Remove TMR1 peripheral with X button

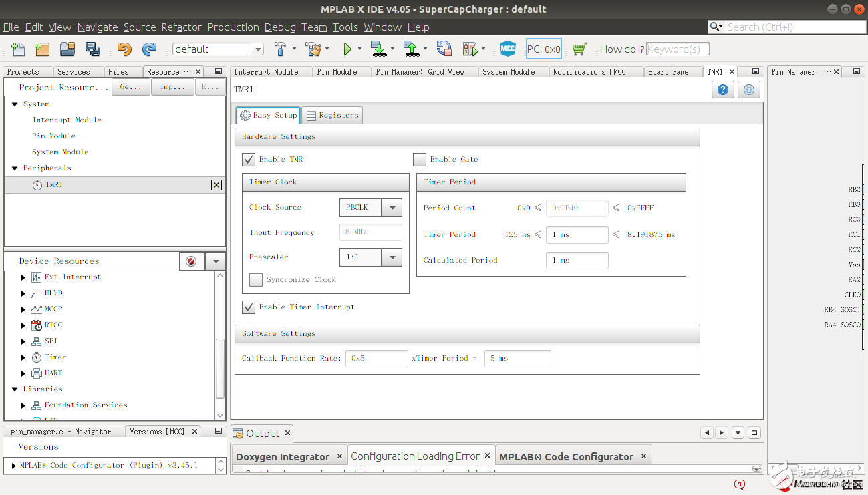point(216,185)
